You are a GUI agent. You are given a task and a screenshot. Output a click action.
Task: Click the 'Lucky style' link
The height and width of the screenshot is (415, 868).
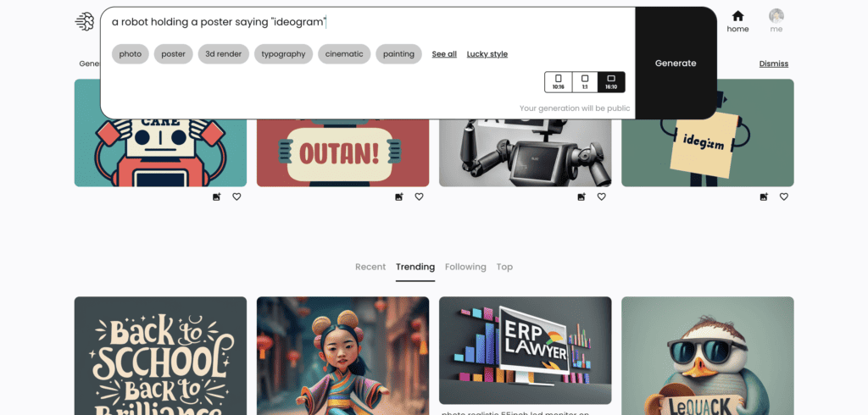click(x=487, y=53)
